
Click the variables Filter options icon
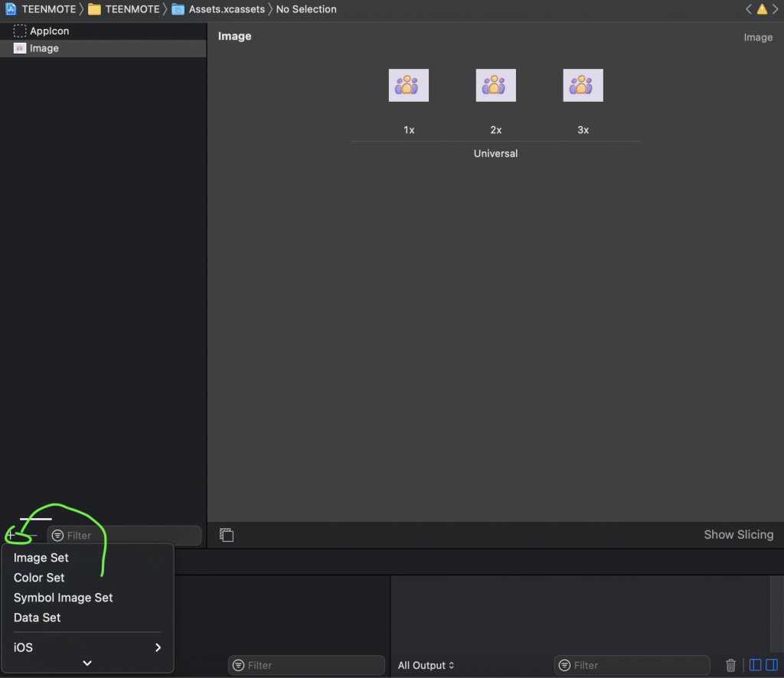(239, 666)
